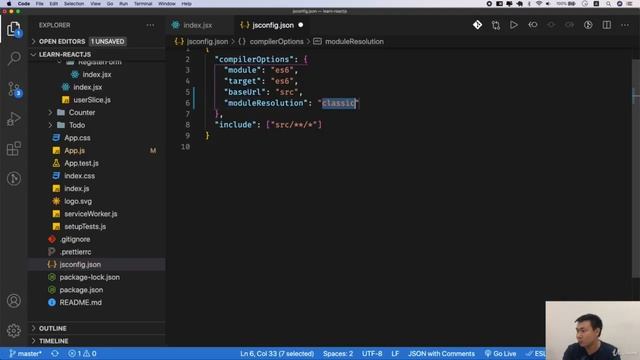640x360 pixels.
Task: Open package-lock.json in the explorer
Action: [x=89, y=277]
